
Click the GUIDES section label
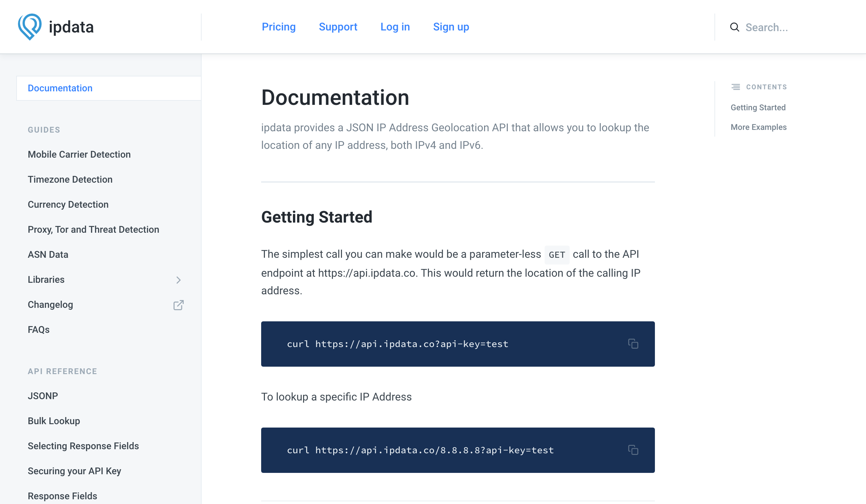pyautogui.click(x=44, y=130)
